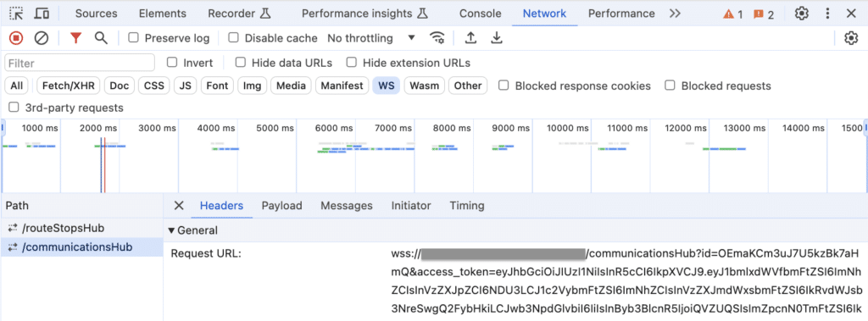Filter by CSS requests

(154, 86)
